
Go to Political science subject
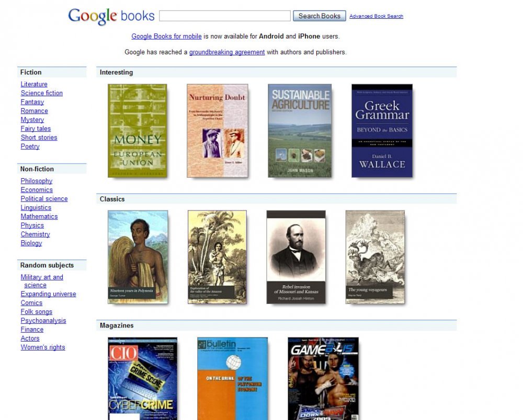point(44,199)
